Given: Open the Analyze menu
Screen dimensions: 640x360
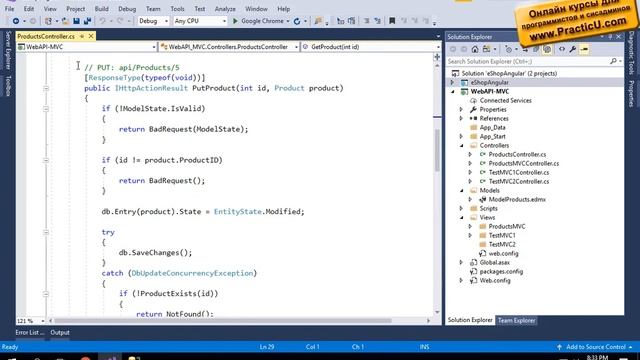Looking at the screenshot, I should (225, 9).
